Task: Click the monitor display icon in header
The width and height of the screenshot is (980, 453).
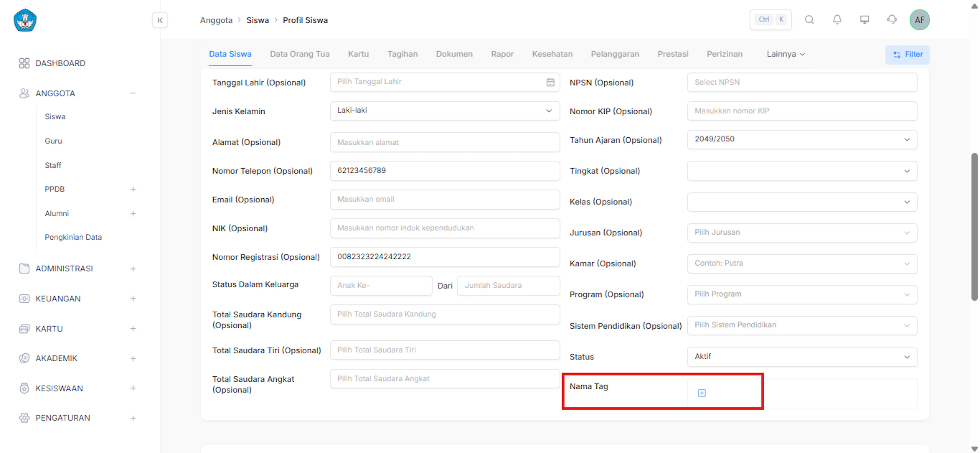Action: tap(864, 20)
